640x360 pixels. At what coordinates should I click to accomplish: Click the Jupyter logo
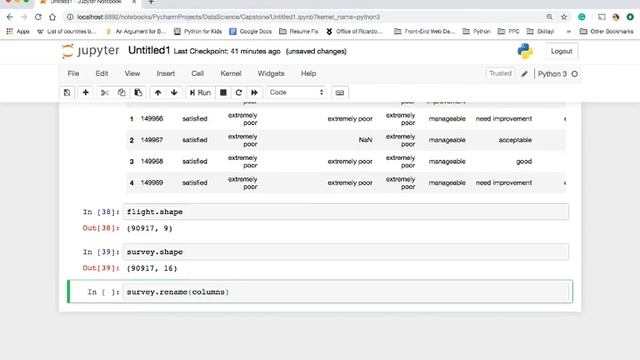[x=90, y=51]
